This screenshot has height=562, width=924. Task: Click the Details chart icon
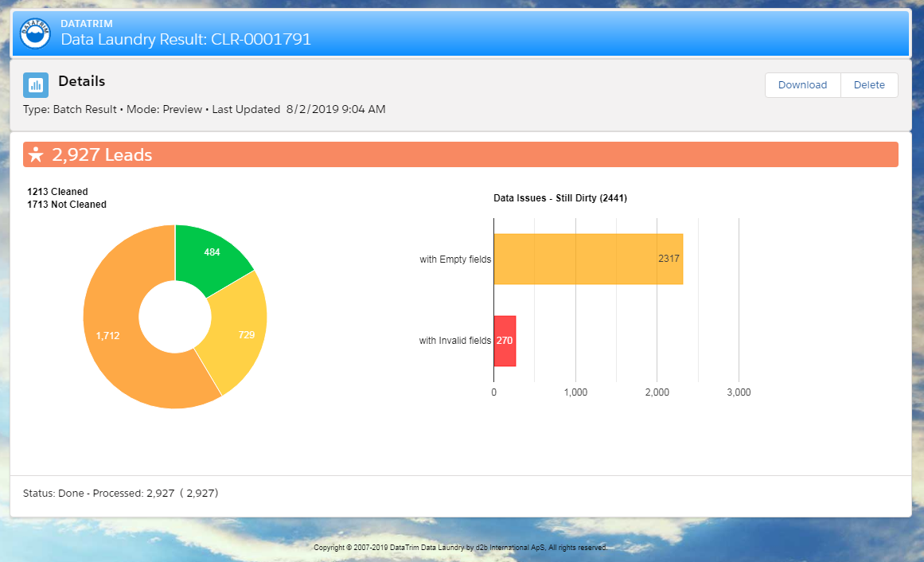click(36, 84)
